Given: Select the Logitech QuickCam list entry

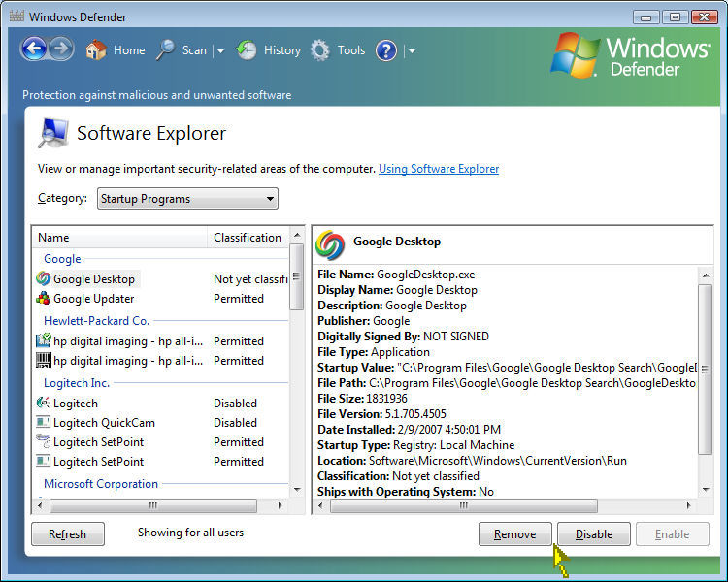Looking at the screenshot, I should (x=104, y=422).
